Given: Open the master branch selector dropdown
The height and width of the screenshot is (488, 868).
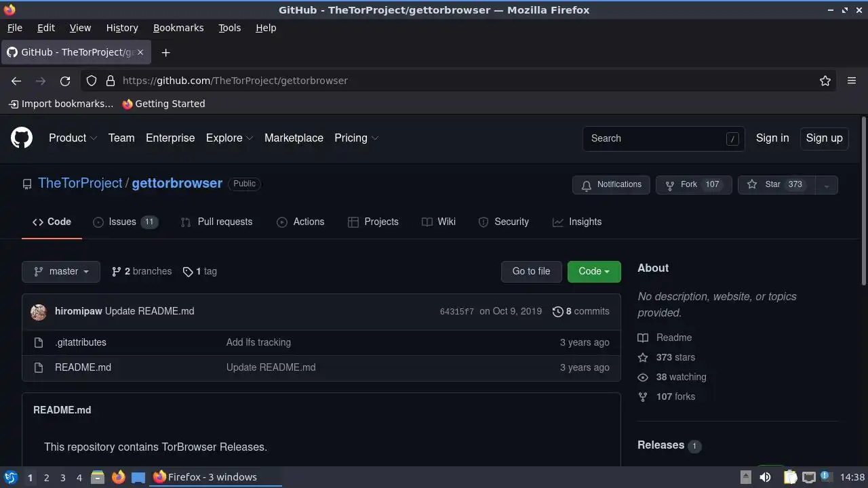Looking at the screenshot, I should pos(61,271).
